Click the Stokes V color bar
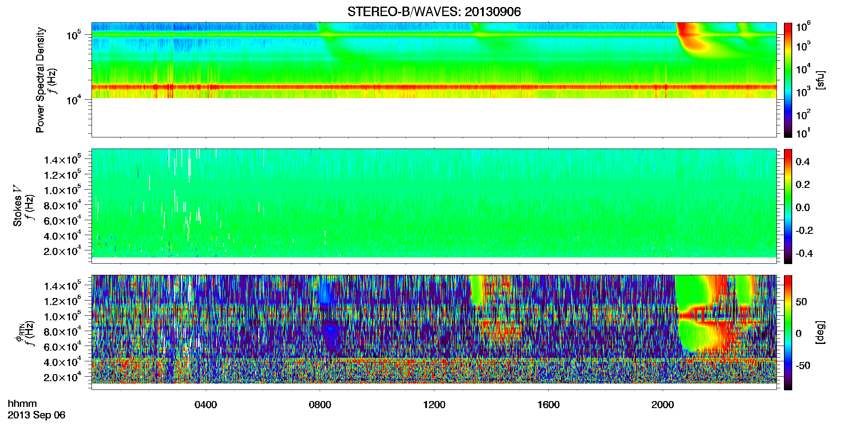Image resolution: width=868 pixels, height=447 pixels. click(788, 206)
